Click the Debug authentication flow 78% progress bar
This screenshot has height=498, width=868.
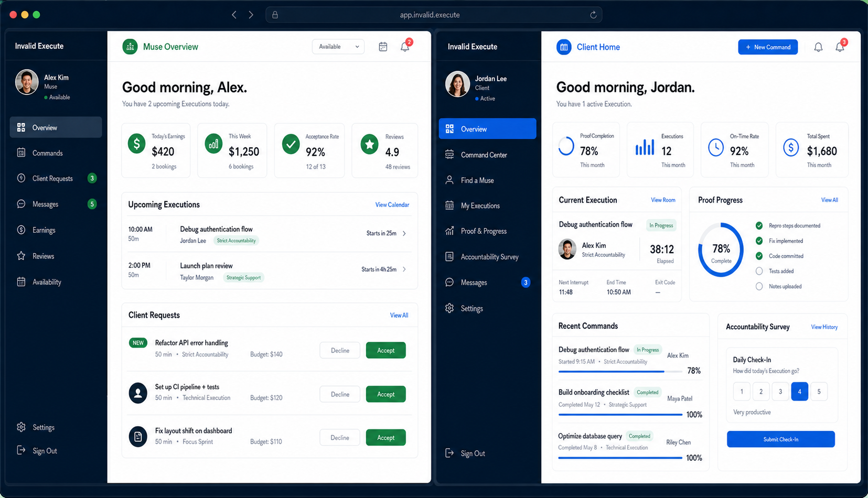pos(620,371)
